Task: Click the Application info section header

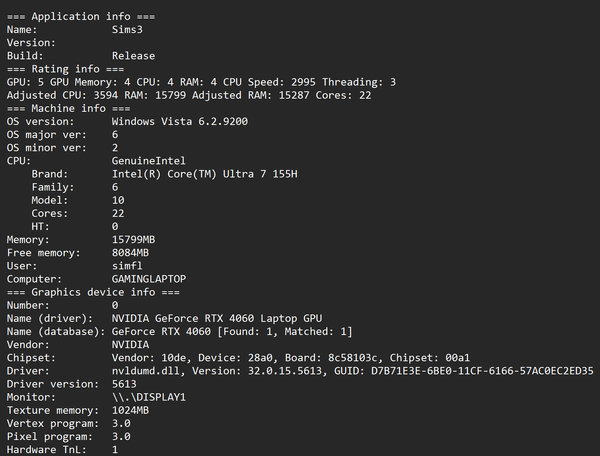Action: (x=81, y=16)
